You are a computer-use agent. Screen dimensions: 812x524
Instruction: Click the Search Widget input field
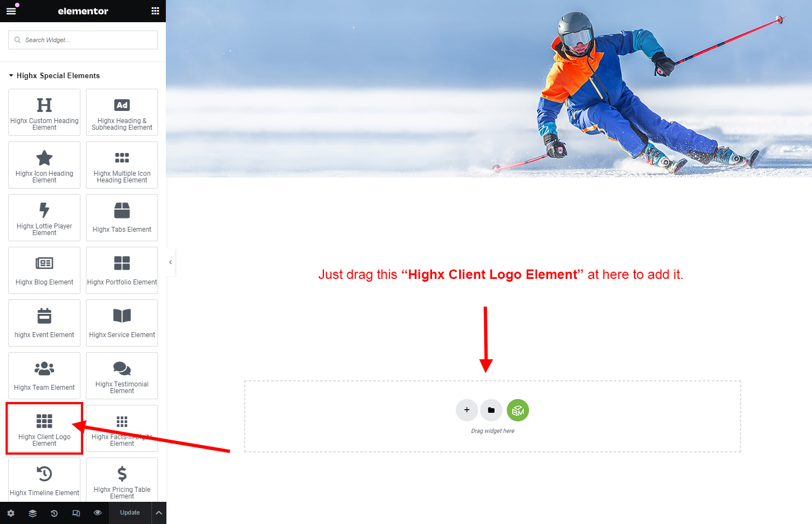coord(83,40)
